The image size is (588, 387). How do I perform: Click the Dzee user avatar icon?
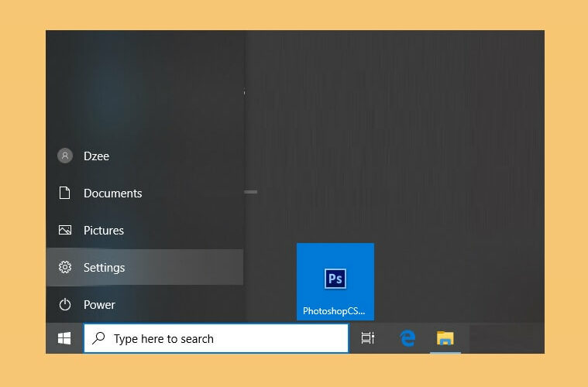tap(65, 156)
